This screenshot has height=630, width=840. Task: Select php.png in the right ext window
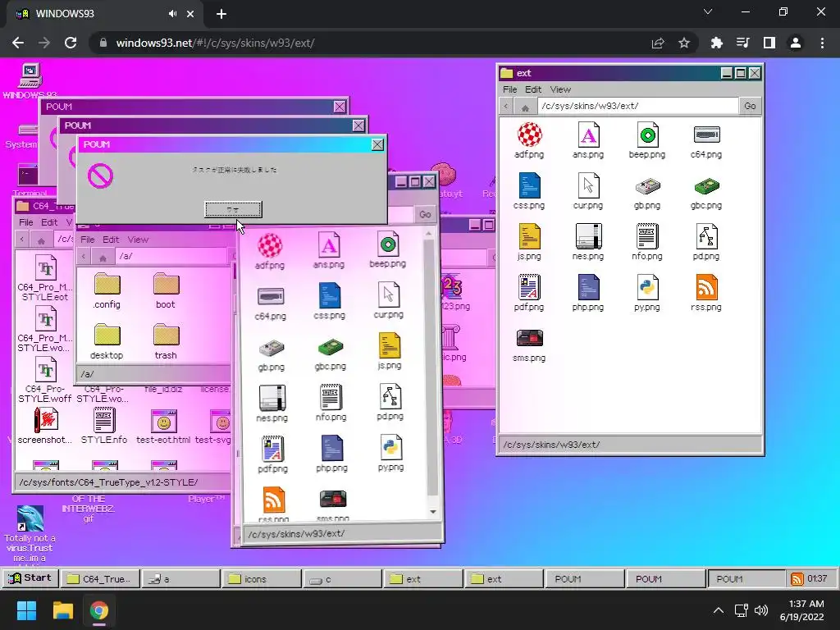[x=588, y=293]
